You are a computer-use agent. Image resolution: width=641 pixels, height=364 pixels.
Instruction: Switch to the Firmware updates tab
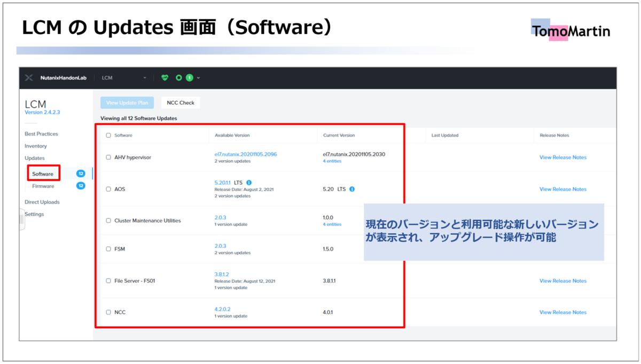click(x=43, y=186)
